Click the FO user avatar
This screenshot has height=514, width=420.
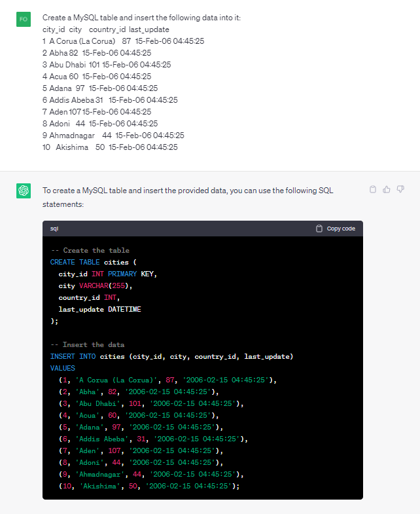point(24,19)
